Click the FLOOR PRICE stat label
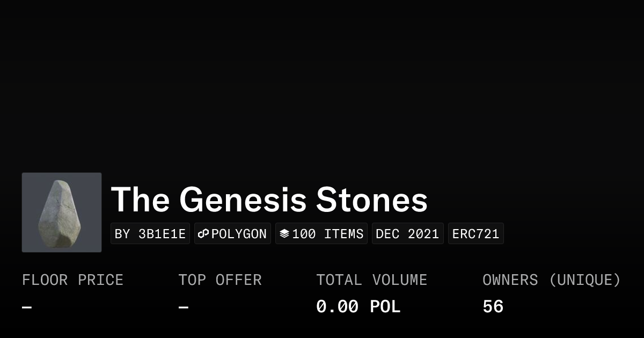This screenshot has width=644, height=338. [72, 280]
